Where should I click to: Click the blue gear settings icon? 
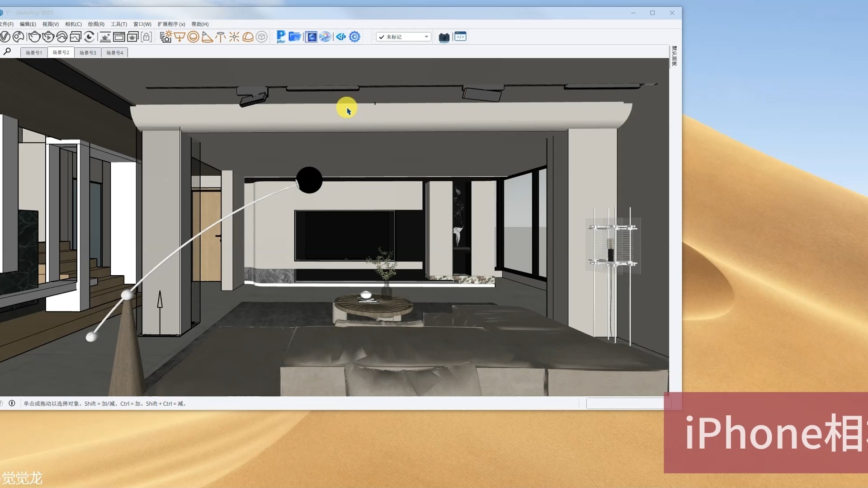point(355,37)
